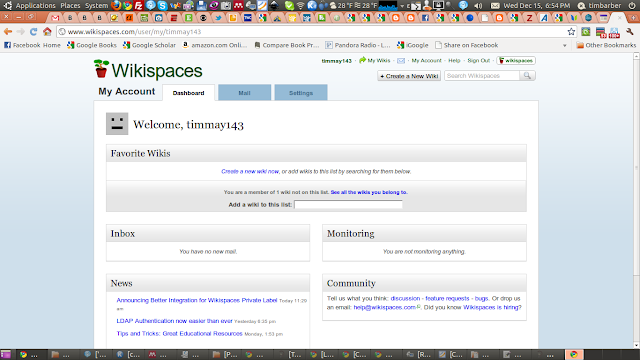Image resolution: width=640 pixels, height=360 pixels.
Task: Go back with the browser back arrow
Action: pyautogui.click(x=8, y=32)
